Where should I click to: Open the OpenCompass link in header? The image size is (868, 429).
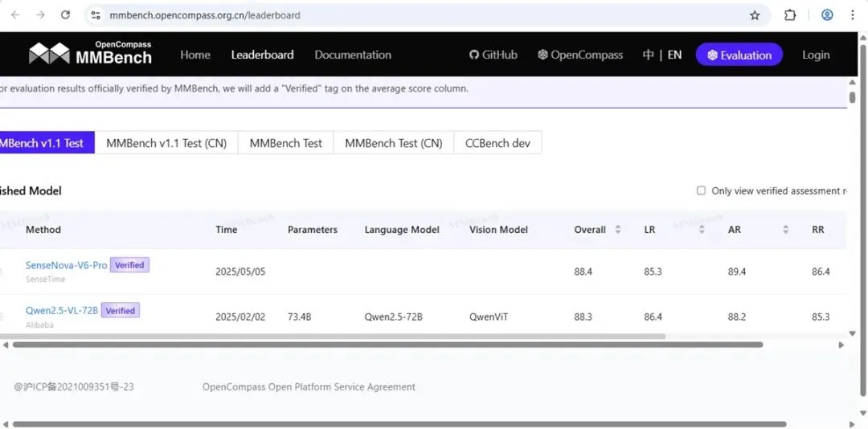click(580, 55)
